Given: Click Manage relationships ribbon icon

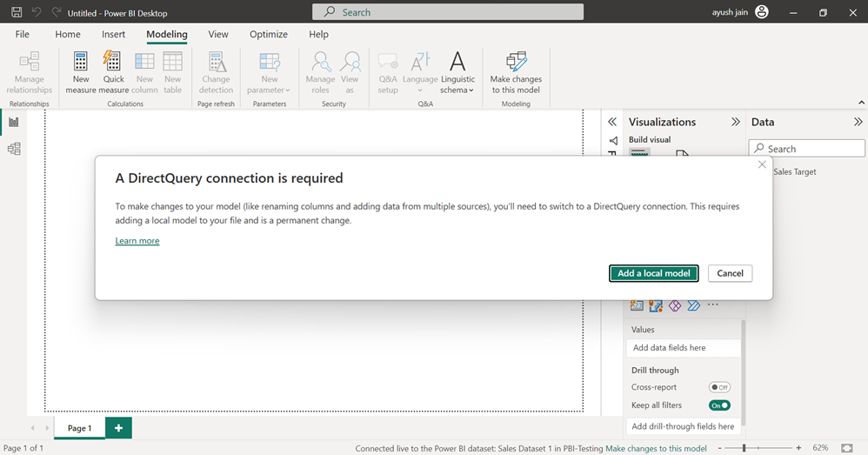Looking at the screenshot, I should click(x=30, y=73).
